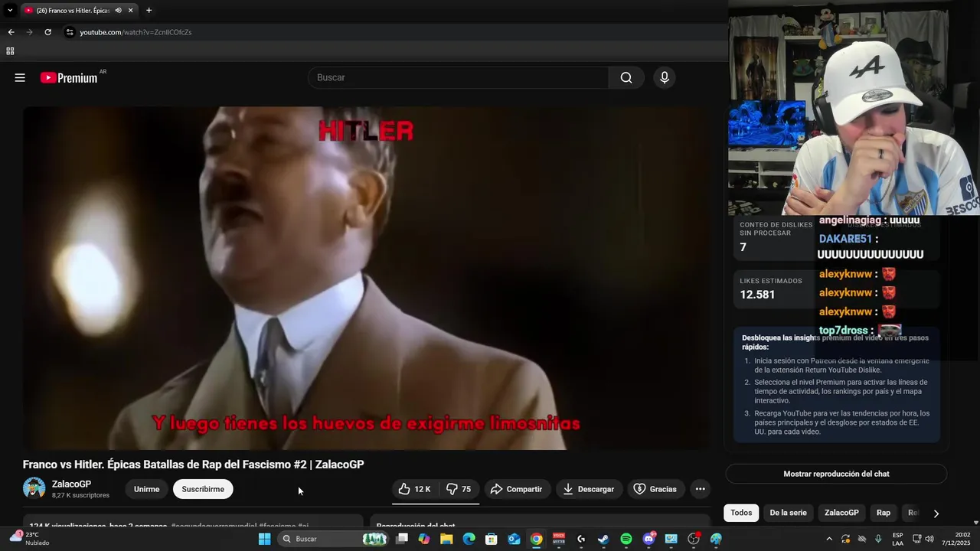This screenshot has height=551, width=980.
Task: Click the Unirme join button
Action: click(146, 489)
